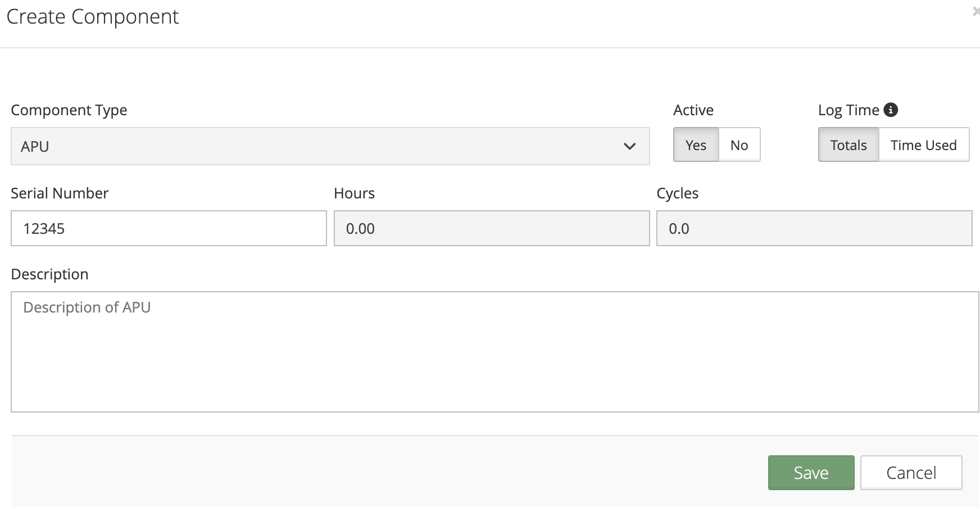Open the APU component type combo box
The width and height of the screenshot is (980, 507).
[x=330, y=146]
